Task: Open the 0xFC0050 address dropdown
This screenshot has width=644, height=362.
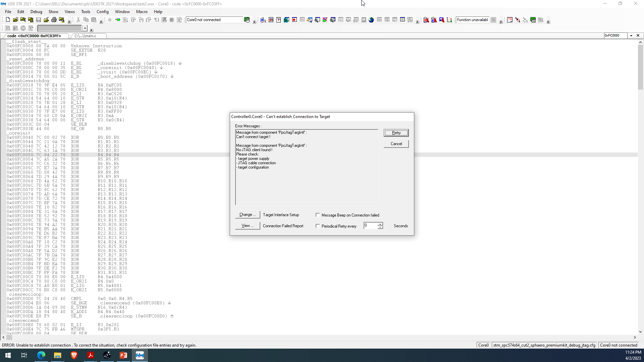Action: click(x=631, y=36)
